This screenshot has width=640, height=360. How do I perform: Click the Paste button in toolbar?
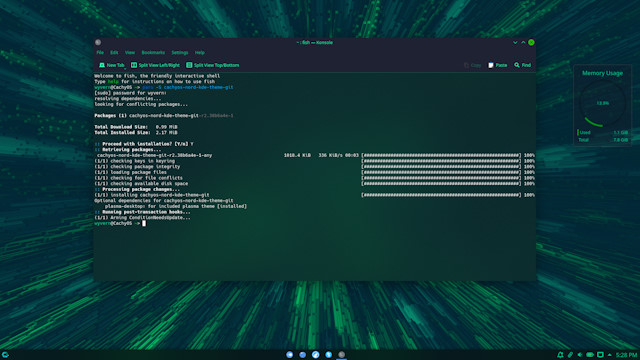[x=498, y=65]
